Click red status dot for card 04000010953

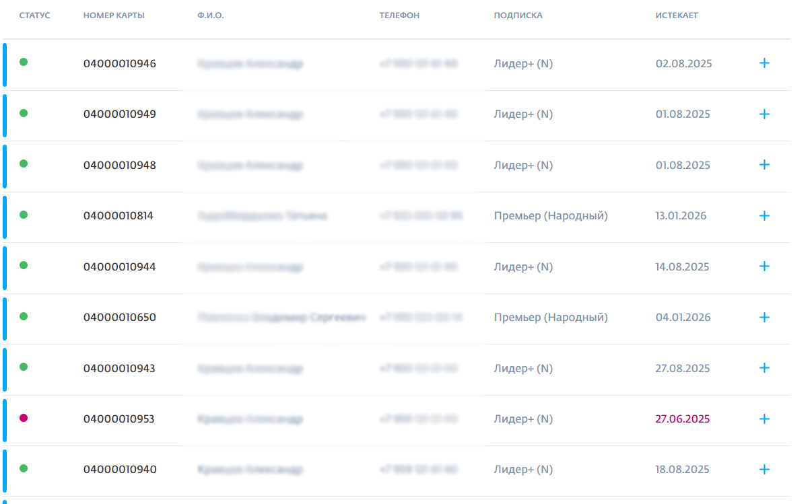coord(24,418)
